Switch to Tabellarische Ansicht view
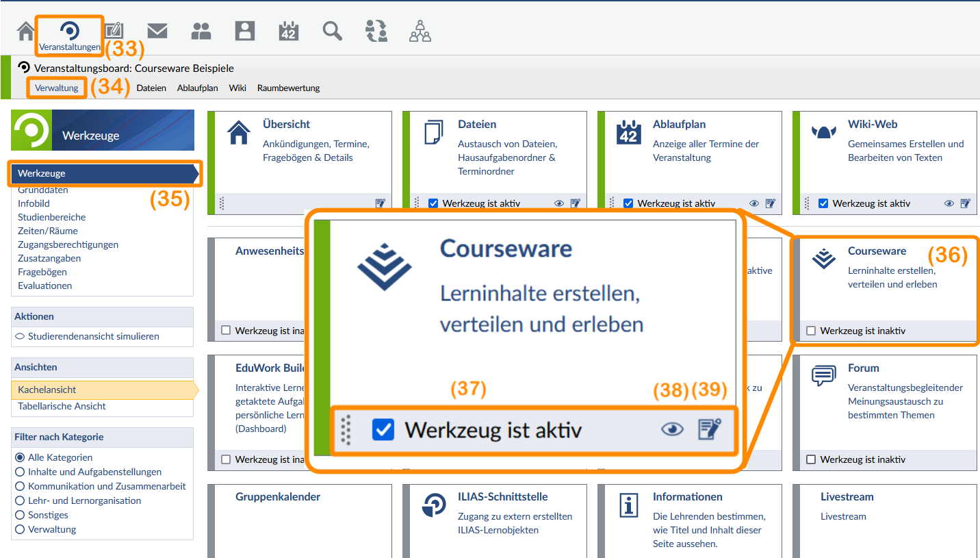This screenshot has width=980, height=558. click(x=62, y=406)
